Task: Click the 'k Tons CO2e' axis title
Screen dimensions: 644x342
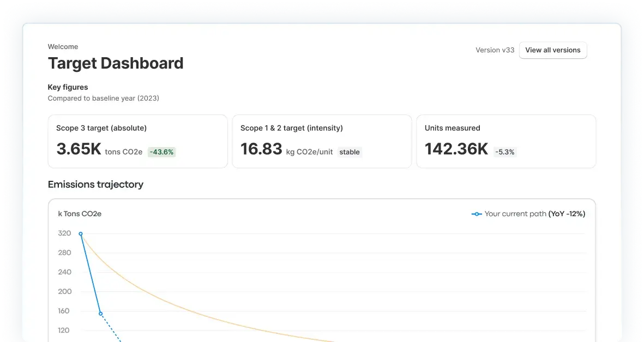Action: coord(80,213)
